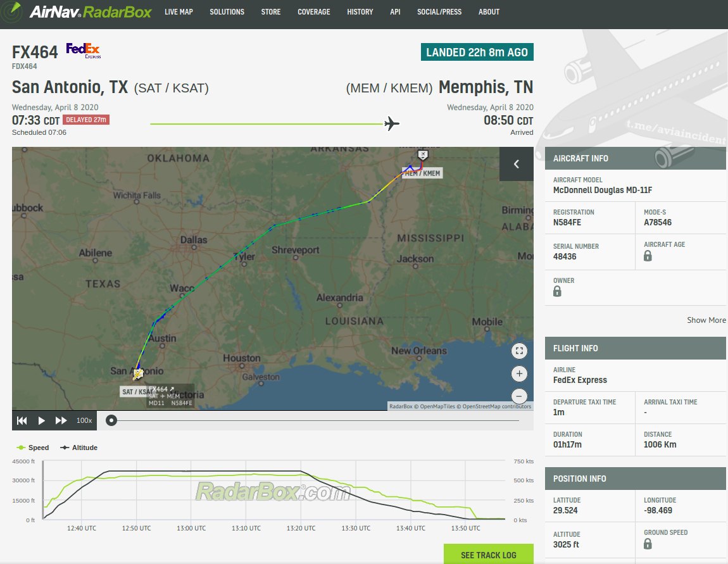Click the San Antonio, TX origin heading

point(70,87)
